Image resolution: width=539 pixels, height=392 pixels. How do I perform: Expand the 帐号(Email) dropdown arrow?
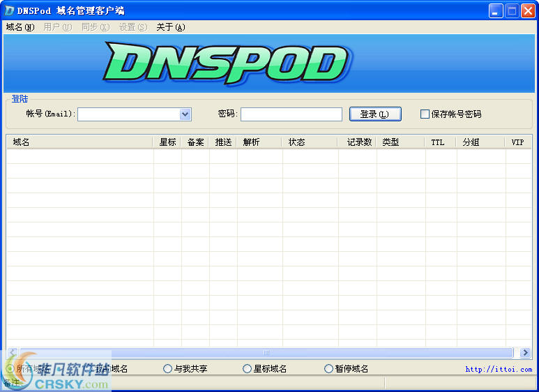click(x=185, y=114)
